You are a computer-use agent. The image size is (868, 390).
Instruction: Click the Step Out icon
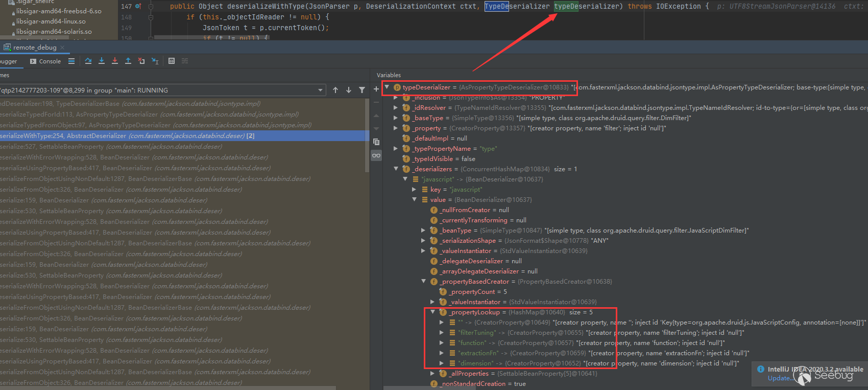click(128, 61)
